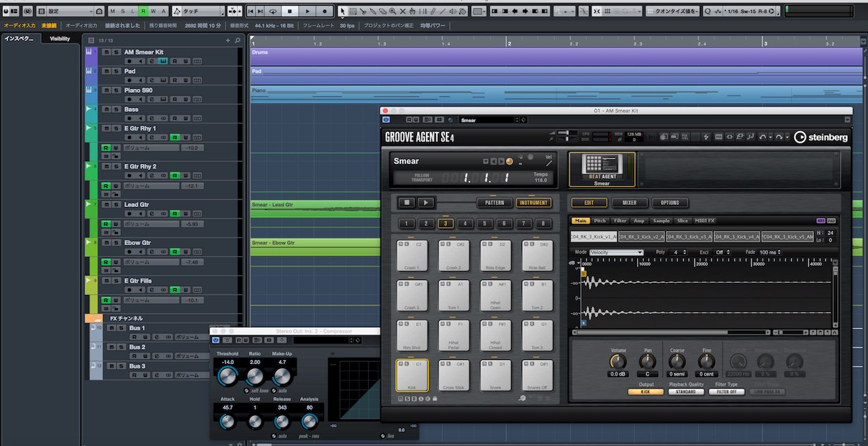
Task: Click the Kick pad C1
Action: click(412, 375)
